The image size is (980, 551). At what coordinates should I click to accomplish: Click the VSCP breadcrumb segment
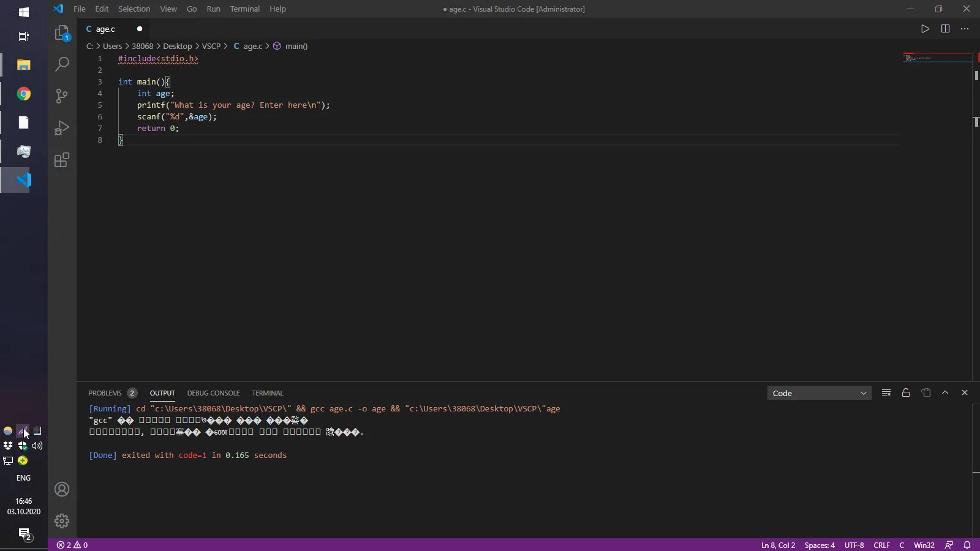coord(211,47)
